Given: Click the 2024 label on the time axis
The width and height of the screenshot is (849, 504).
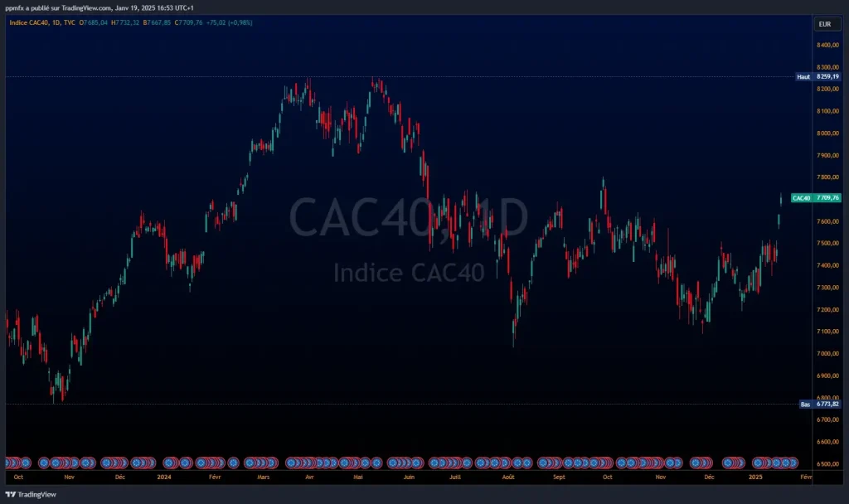Looking at the screenshot, I should 164,477.
